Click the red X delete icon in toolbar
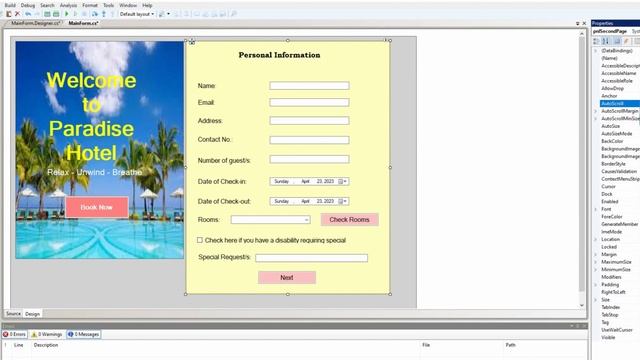The width and height of the screenshot is (640, 360). coord(18,14)
